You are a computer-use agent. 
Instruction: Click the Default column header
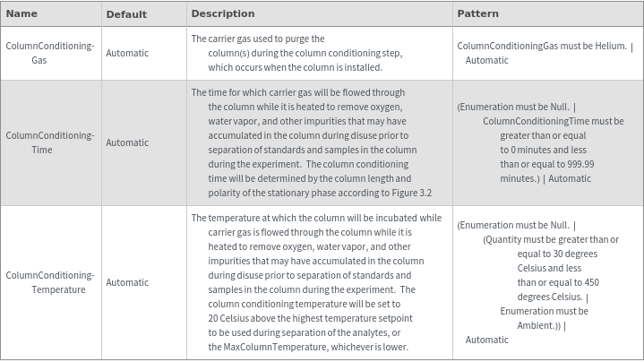point(125,14)
